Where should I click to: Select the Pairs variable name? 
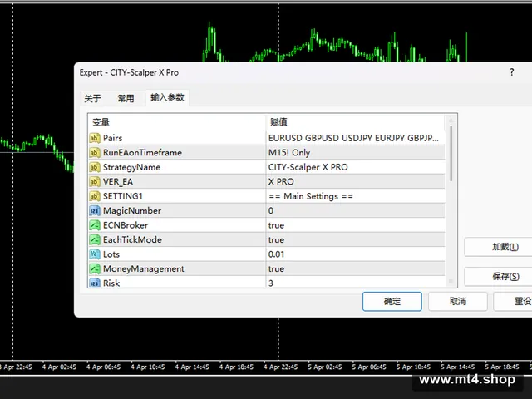coord(113,138)
